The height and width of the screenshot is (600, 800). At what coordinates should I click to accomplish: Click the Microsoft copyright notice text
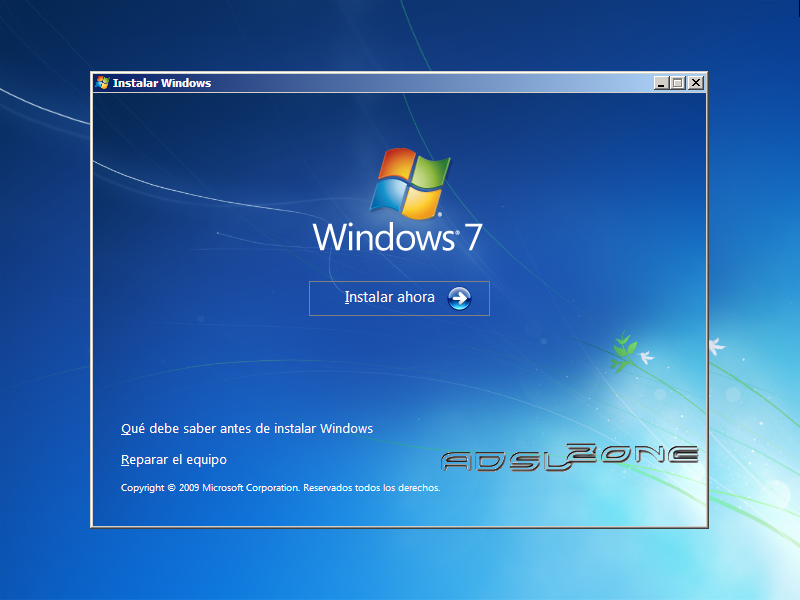coord(280,488)
